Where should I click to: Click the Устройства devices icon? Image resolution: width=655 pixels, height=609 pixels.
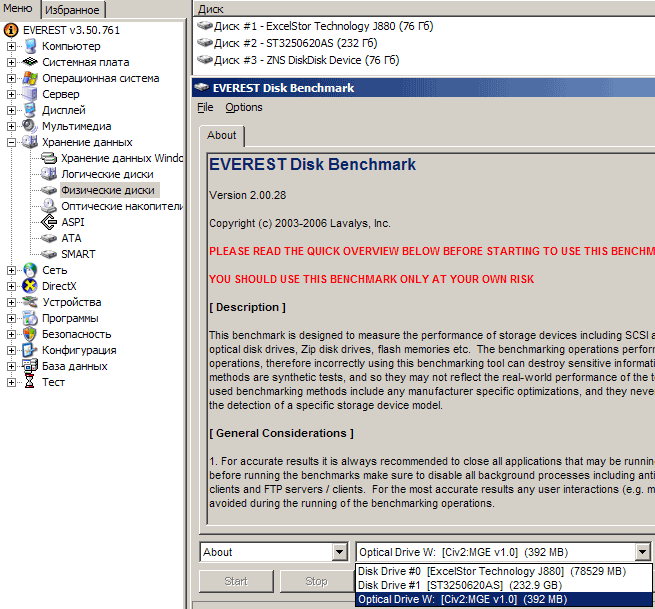pos(30,302)
